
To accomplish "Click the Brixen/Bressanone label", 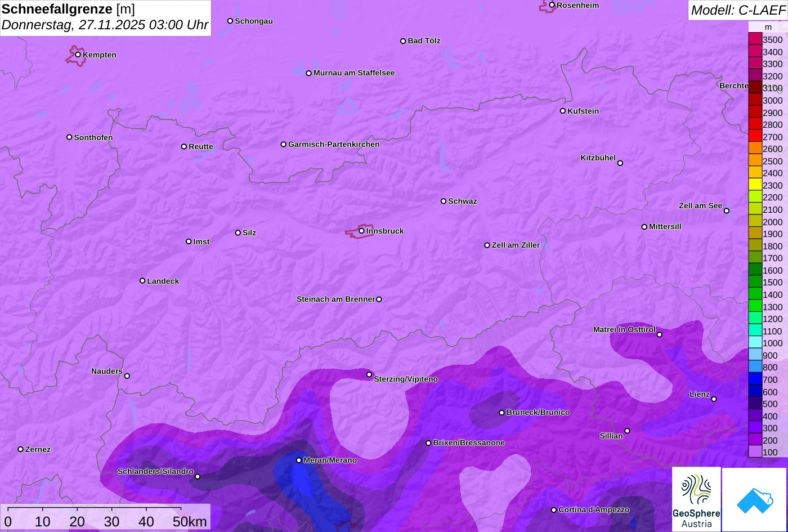I will click(x=469, y=443).
